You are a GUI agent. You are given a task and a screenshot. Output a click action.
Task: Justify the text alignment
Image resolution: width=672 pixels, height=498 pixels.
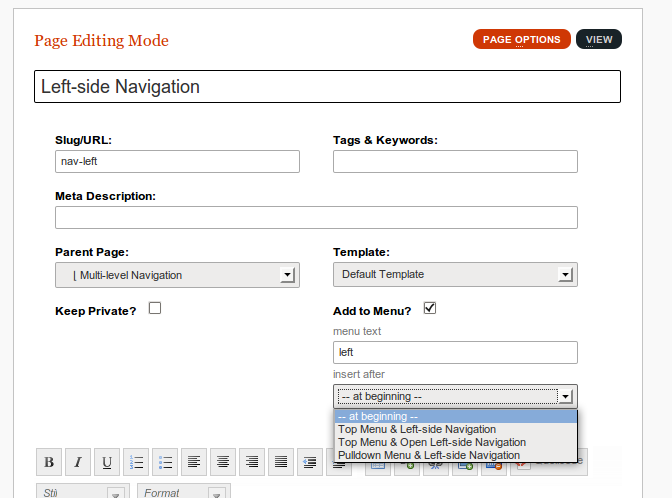pos(282,462)
